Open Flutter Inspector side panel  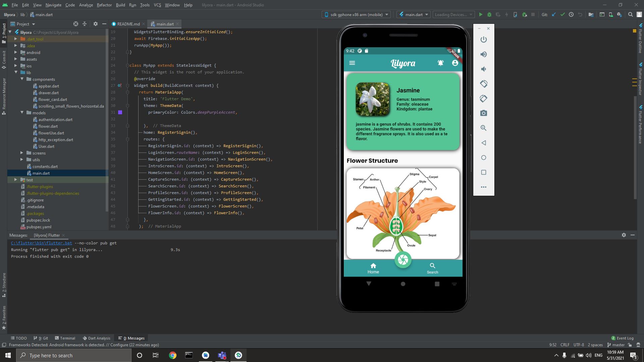[640, 79]
